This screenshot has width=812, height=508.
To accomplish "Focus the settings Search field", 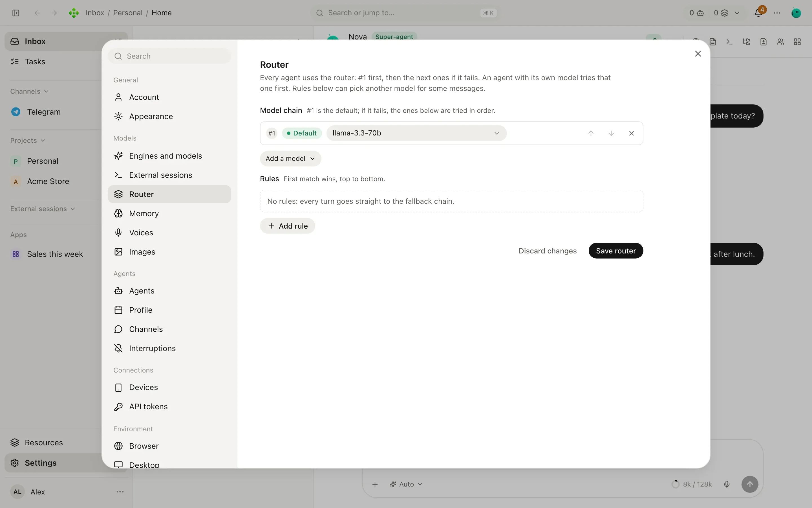I will [169, 56].
